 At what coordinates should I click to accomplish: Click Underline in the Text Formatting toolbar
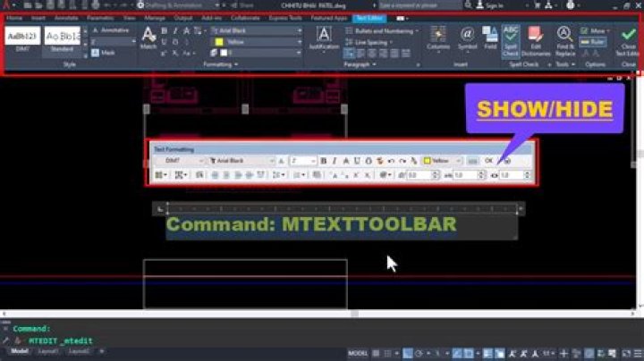coord(357,161)
